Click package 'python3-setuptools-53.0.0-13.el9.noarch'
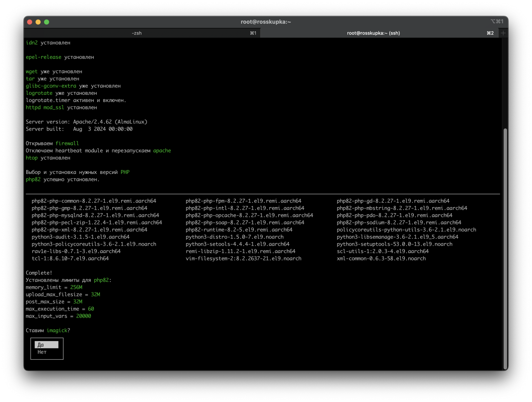532x402 pixels. 395,244
